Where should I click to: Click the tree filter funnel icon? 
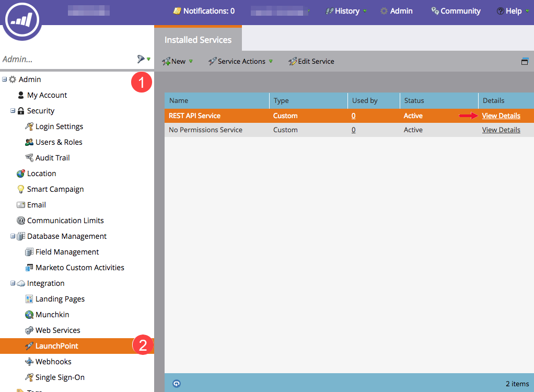point(141,59)
